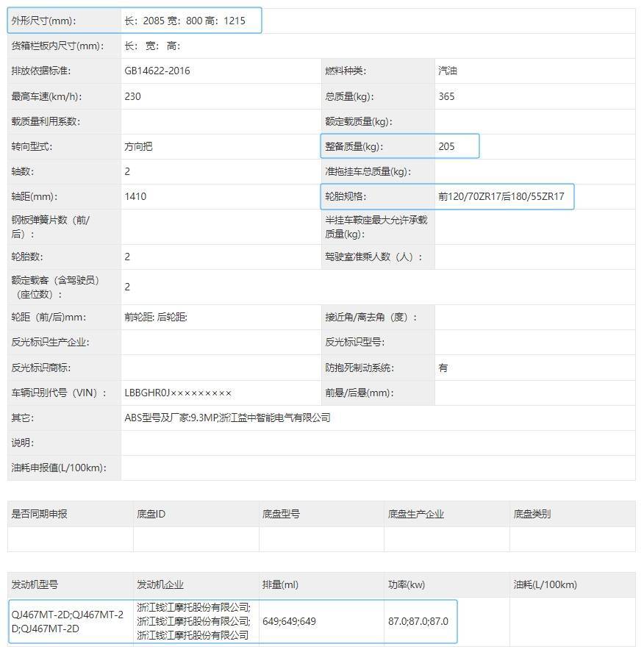Select emission standard GB14622-2016
This screenshot has width=644, height=655.
click(x=157, y=71)
